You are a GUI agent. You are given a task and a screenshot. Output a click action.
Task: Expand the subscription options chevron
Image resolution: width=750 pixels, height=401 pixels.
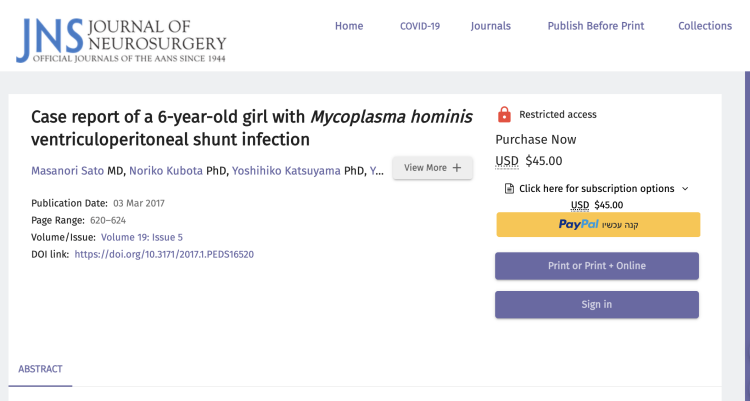(685, 188)
